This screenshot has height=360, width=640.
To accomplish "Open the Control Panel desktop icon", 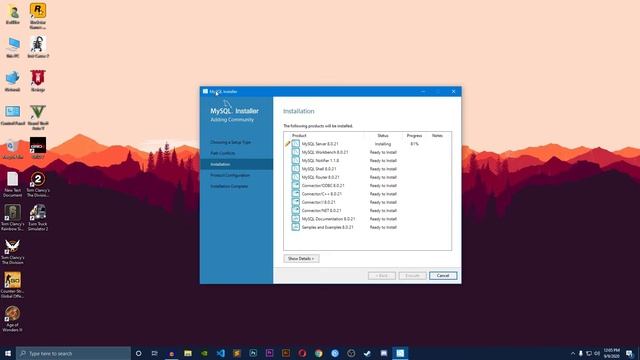I will pyautogui.click(x=13, y=115).
